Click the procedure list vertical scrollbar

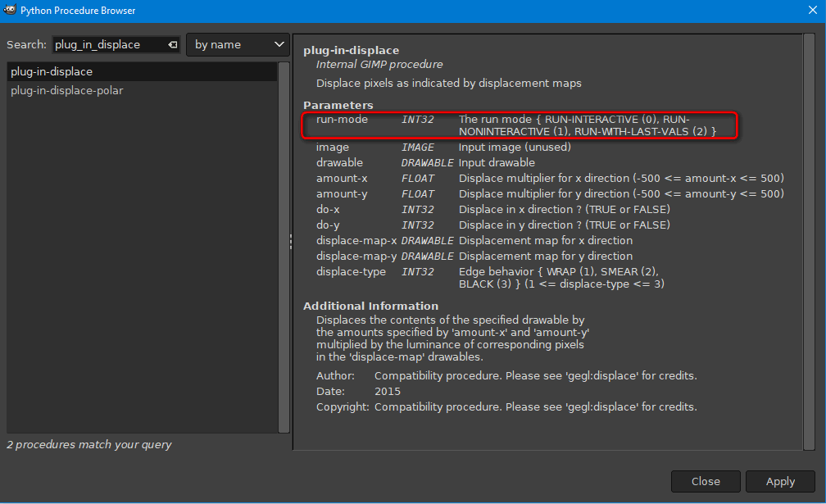pyautogui.click(x=284, y=247)
